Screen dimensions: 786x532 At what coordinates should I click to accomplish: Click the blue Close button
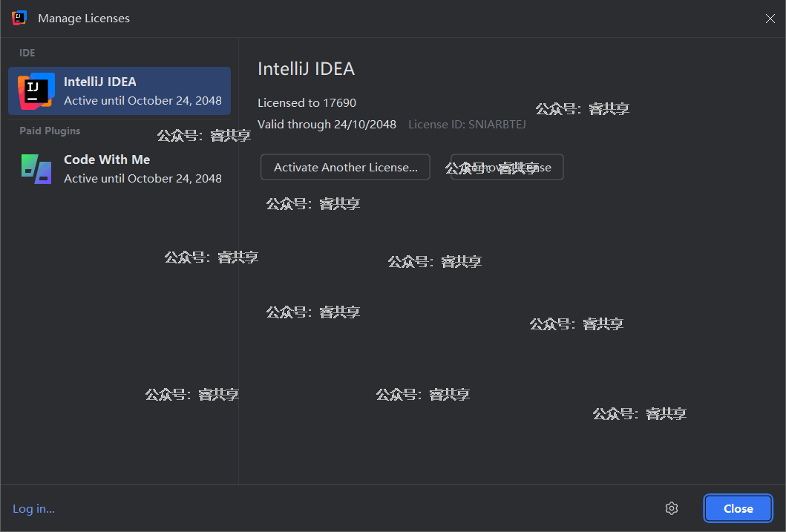(738, 508)
